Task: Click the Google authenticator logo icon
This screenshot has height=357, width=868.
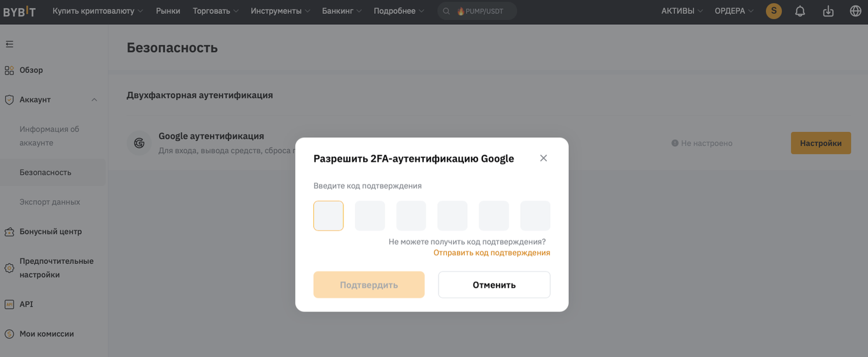Action: (x=139, y=143)
